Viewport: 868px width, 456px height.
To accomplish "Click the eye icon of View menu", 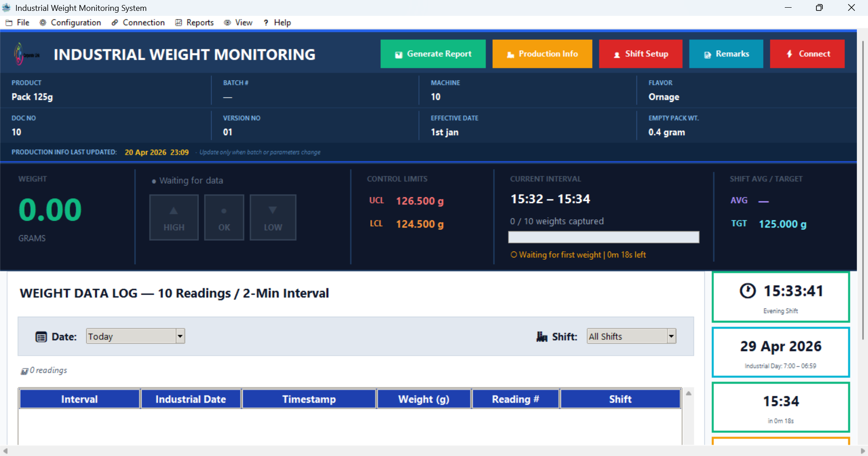I will 227,23.
